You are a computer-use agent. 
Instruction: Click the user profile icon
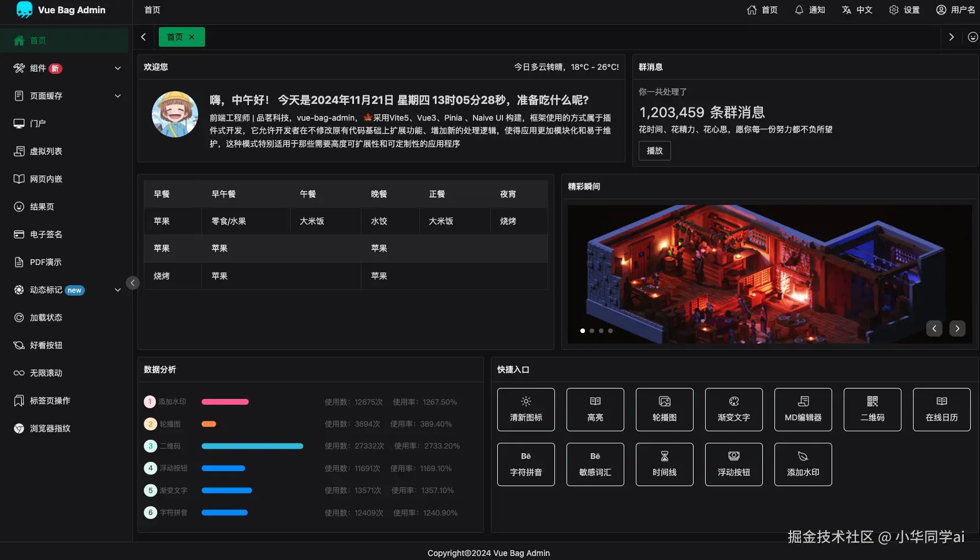tap(941, 10)
